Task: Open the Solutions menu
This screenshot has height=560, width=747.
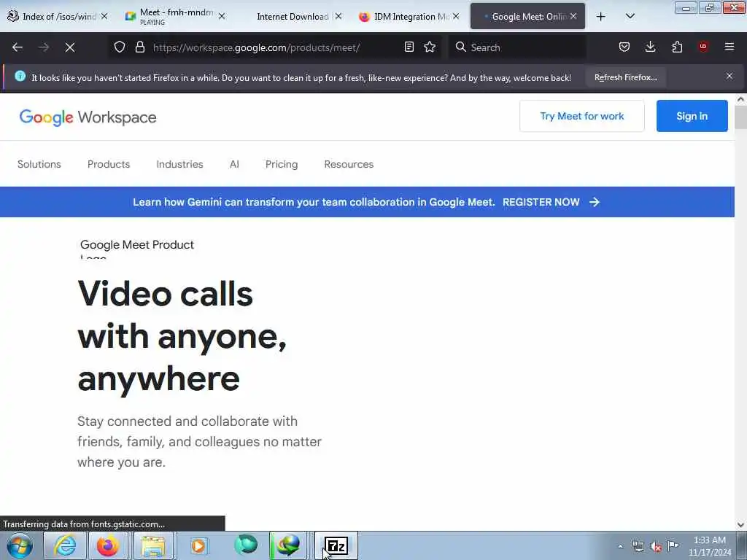Action: (39, 164)
